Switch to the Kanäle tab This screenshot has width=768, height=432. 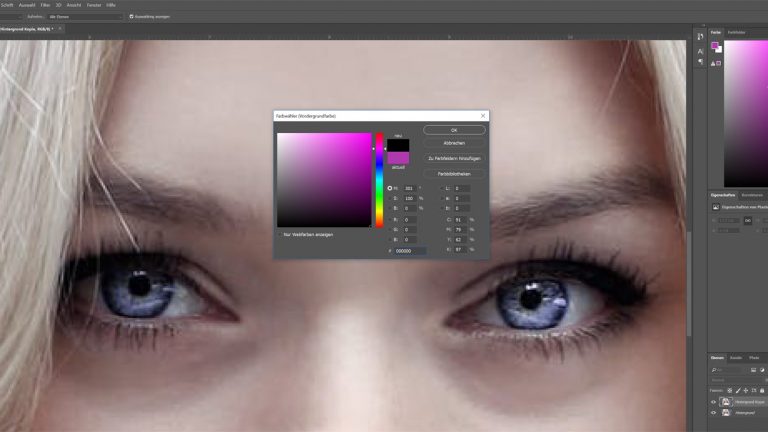[736, 357]
